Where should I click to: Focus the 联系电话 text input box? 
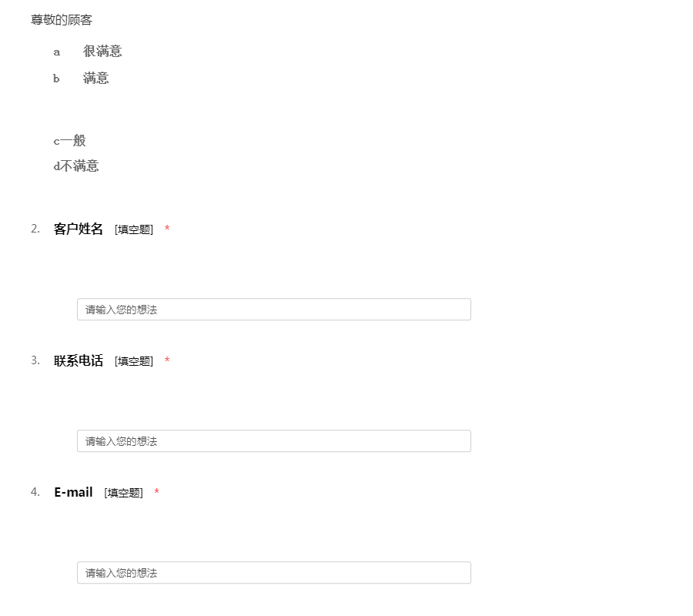pyautogui.click(x=273, y=441)
